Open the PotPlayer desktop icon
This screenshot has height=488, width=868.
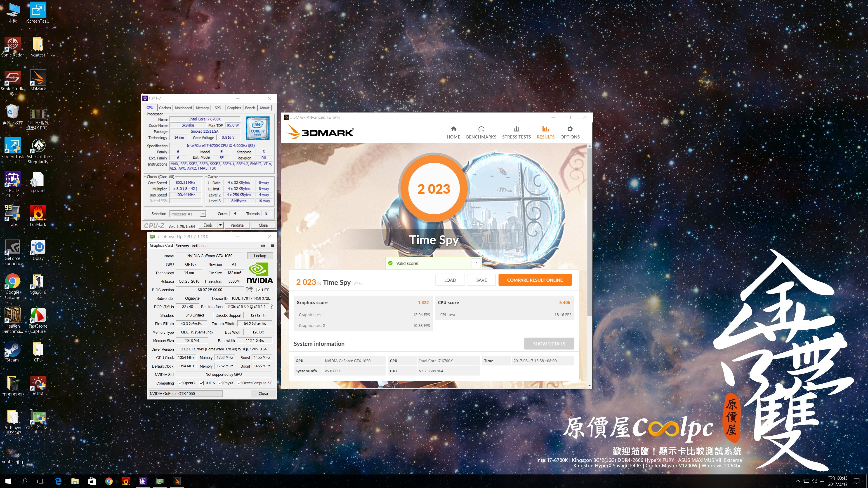tap(12, 422)
